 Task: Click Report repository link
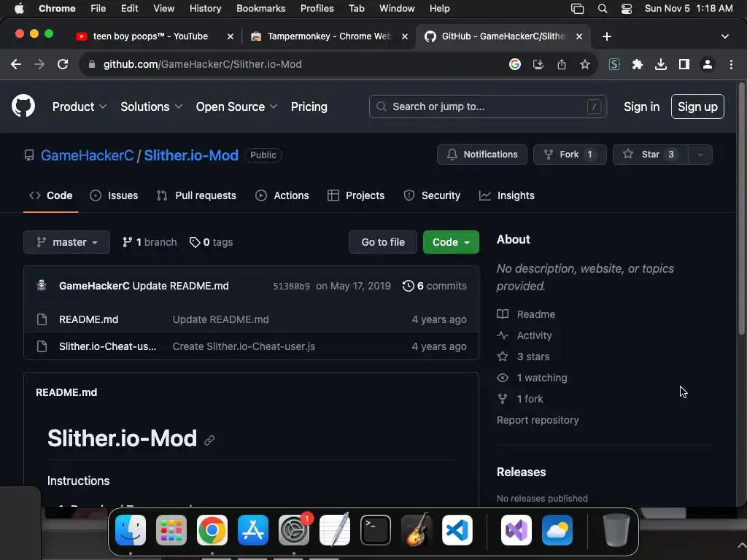tap(538, 420)
